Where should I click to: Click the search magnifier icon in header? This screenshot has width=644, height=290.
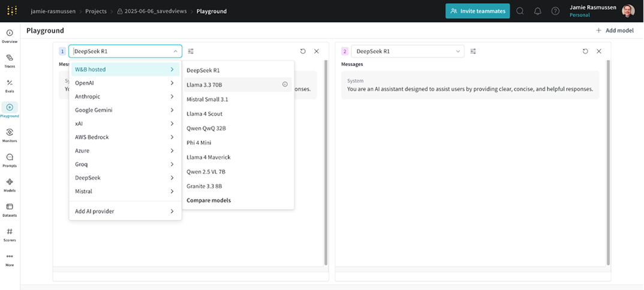520,11
